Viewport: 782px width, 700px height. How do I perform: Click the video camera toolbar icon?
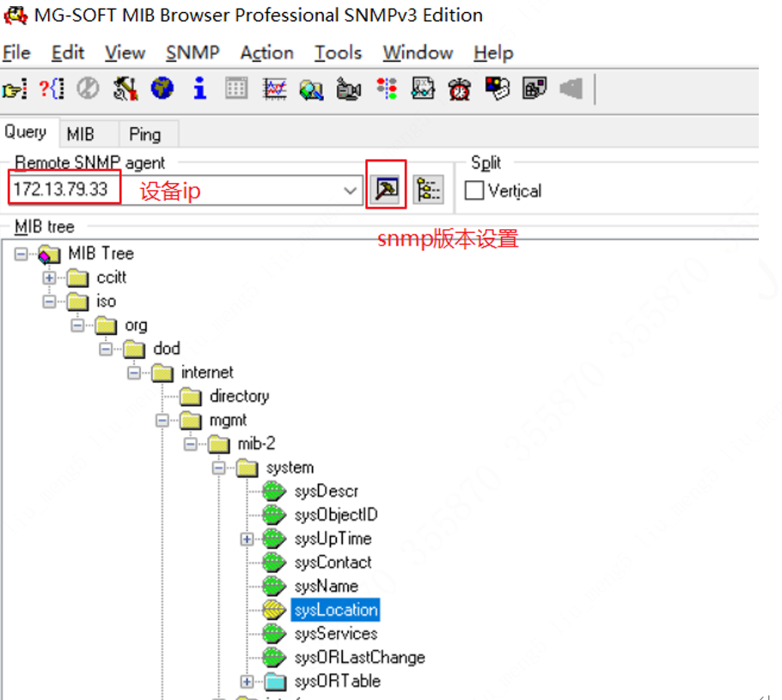tap(348, 89)
